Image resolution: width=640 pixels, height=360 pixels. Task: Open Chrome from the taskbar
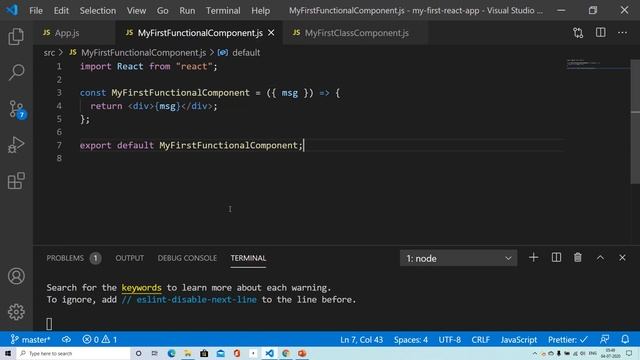(x=286, y=353)
